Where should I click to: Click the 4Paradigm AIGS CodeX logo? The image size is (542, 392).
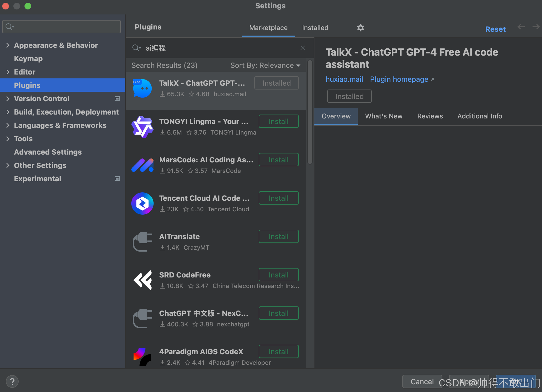[142, 357]
